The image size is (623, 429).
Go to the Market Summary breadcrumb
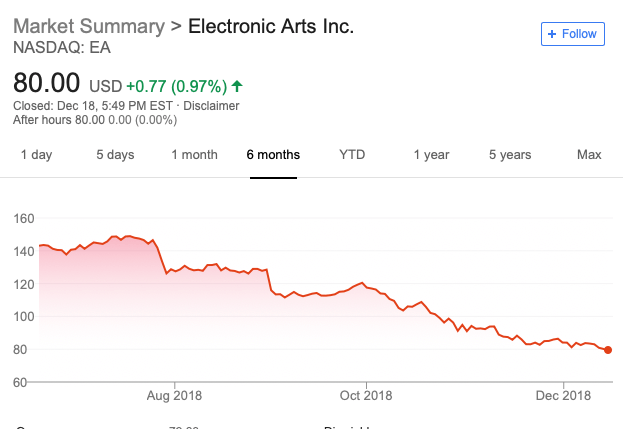pyautogui.click(x=87, y=25)
